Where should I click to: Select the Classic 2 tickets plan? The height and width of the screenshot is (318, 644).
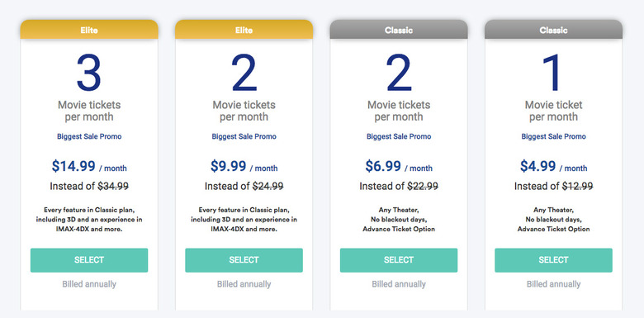tap(399, 260)
